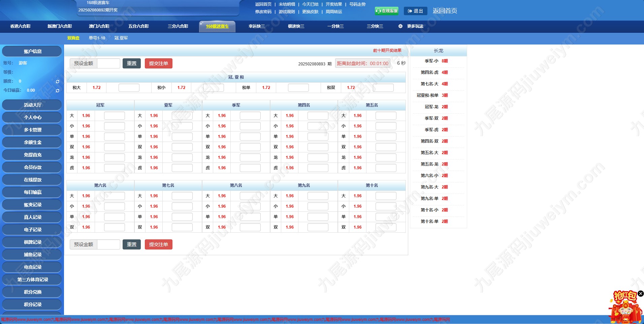This screenshot has width=644, height=324.
Task: Open 开奖结果 in top links
Action: 334,4
